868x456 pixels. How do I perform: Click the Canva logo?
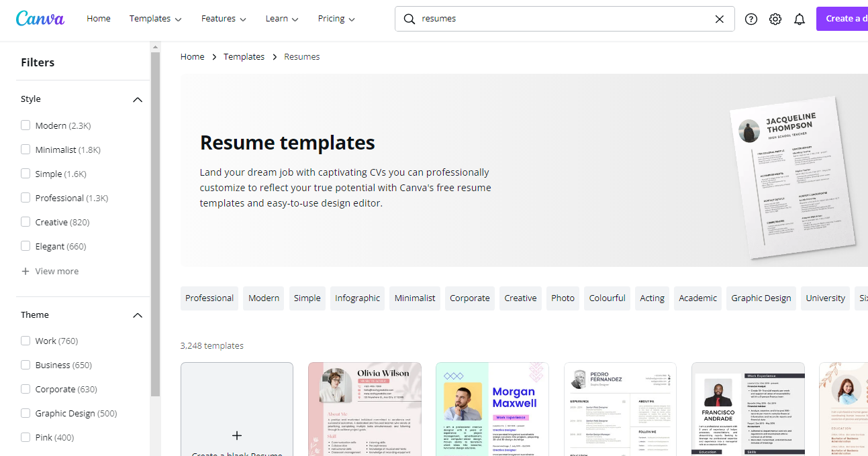(x=40, y=19)
